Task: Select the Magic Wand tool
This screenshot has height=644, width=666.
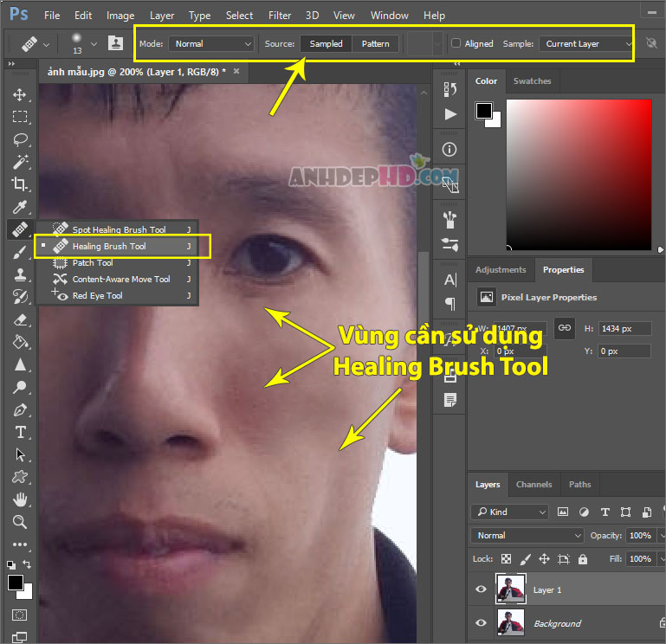Action: [x=20, y=162]
